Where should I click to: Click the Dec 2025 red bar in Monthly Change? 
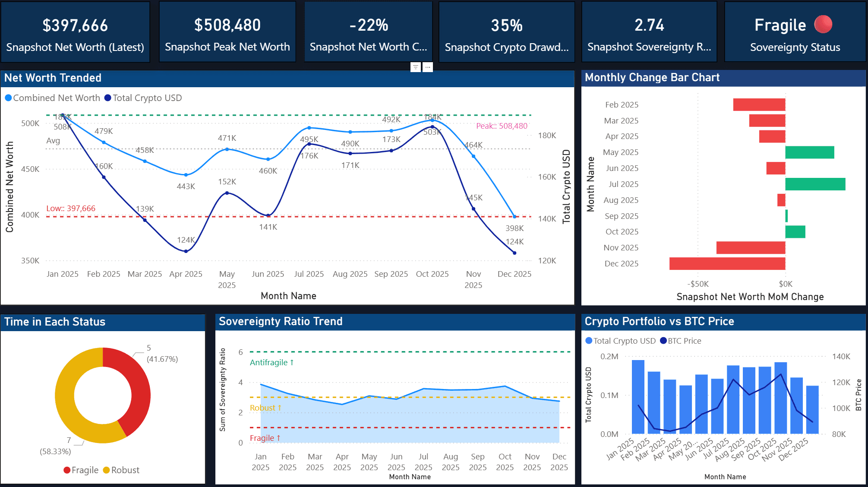[727, 263]
